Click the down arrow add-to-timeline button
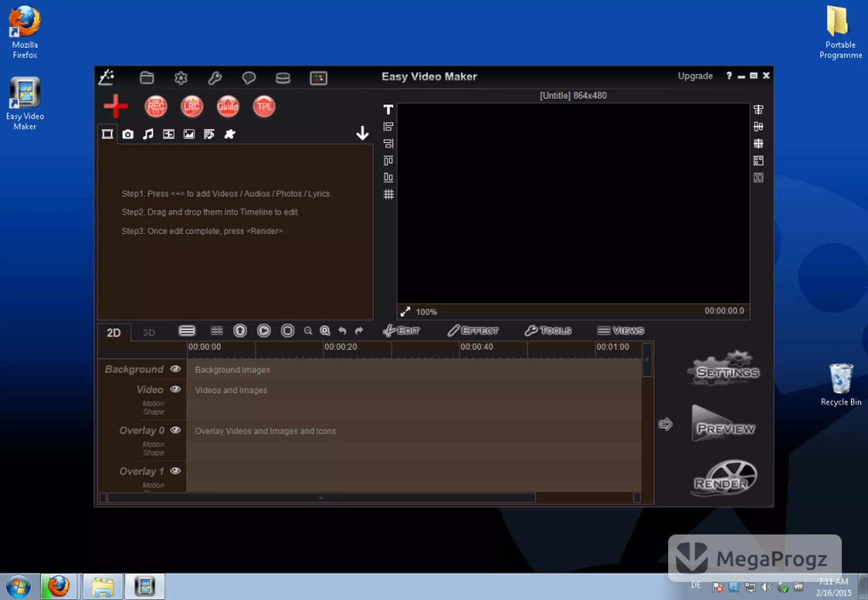 [362, 133]
